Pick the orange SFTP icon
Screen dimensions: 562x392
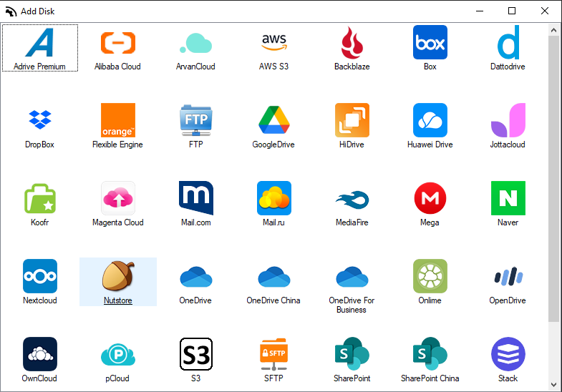tap(273, 354)
